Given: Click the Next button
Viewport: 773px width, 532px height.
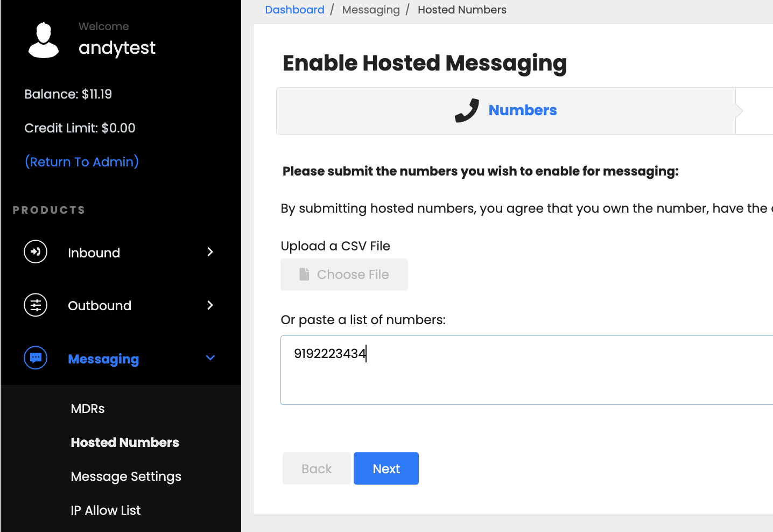Looking at the screenshot, I should 386,468.
